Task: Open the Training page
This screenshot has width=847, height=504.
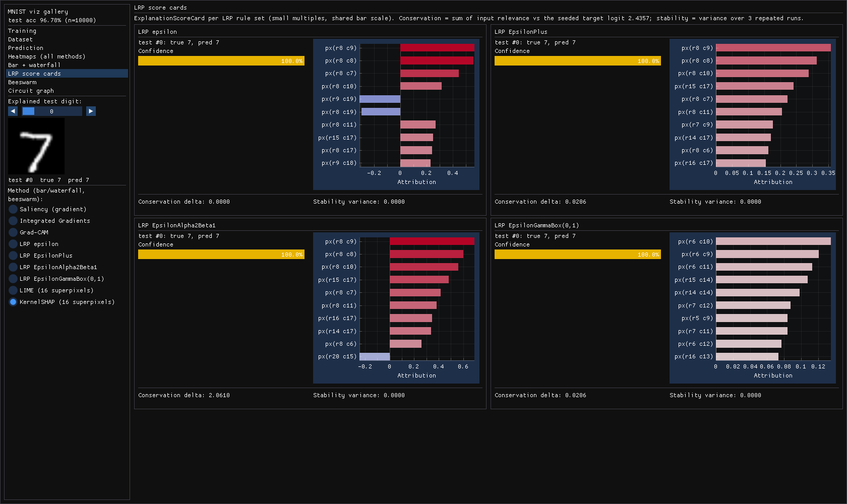Action: click(67, 31)
